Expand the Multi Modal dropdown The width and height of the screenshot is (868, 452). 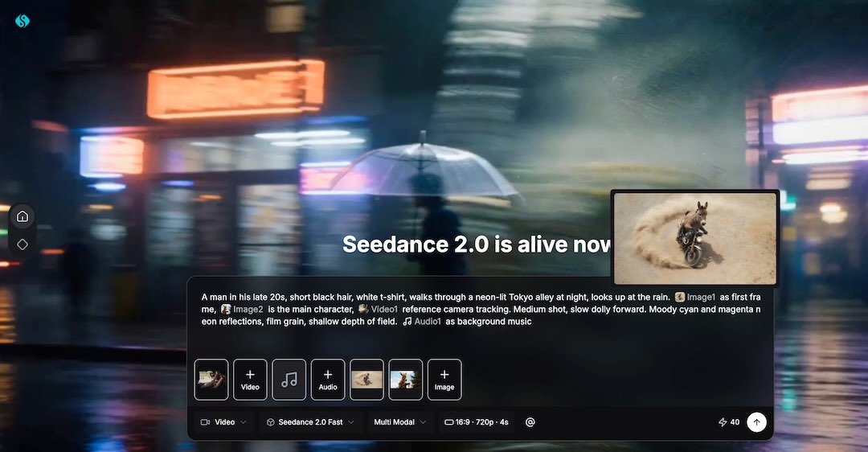399,422
